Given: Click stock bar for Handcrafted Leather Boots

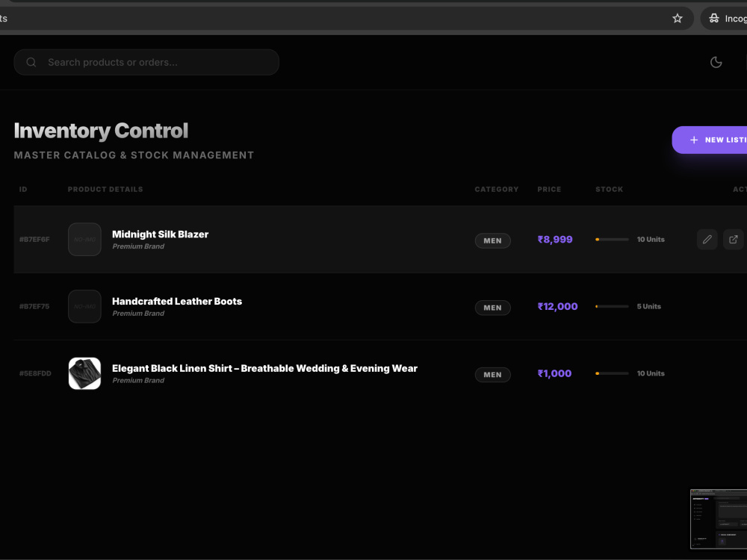Looking at the screenshot, I should [612, 307].
